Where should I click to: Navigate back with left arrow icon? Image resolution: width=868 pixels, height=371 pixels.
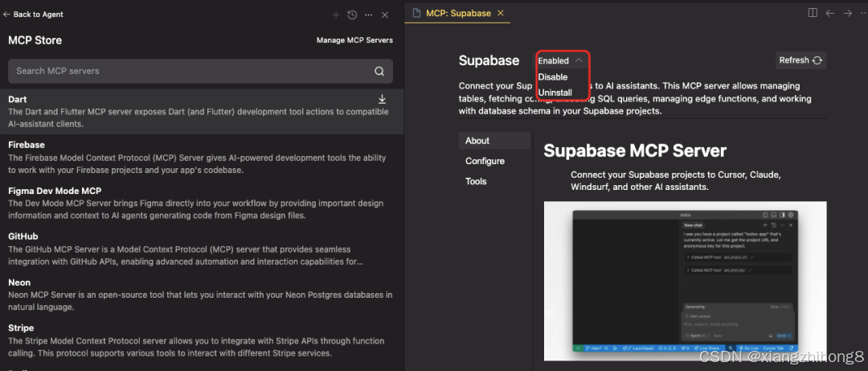[829, 13]
